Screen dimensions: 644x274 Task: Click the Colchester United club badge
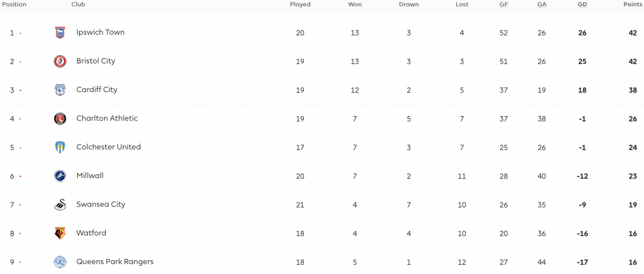click(60, 147)
